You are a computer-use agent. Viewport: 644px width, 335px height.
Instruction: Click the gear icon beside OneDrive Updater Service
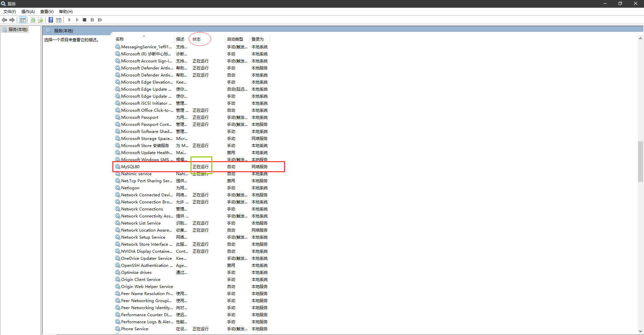(118, 258)
